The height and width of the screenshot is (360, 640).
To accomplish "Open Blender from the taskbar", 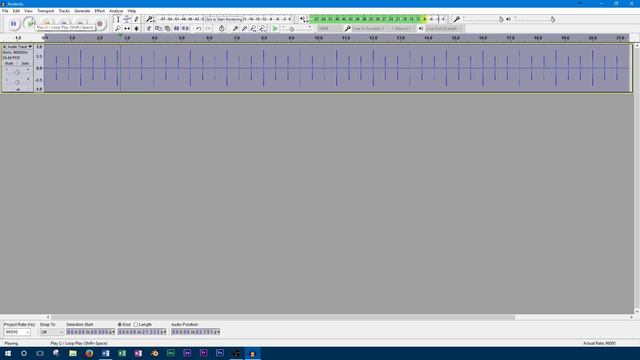I will pyautogui.click(x=154, y=353).
